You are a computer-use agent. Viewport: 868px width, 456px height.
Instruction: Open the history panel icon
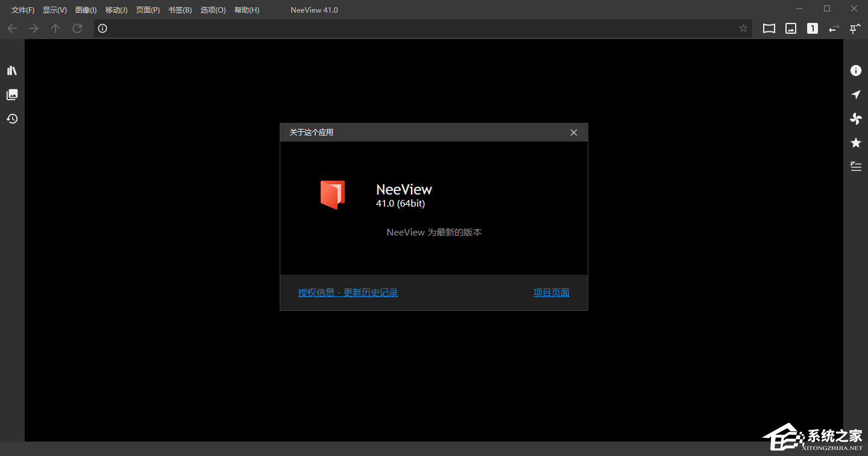point(12,119)
